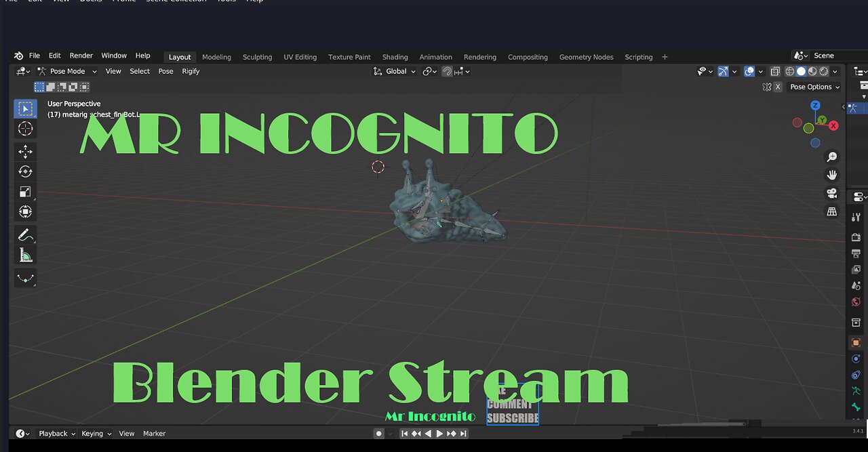Set selection mode to Set New

[39, 87]
